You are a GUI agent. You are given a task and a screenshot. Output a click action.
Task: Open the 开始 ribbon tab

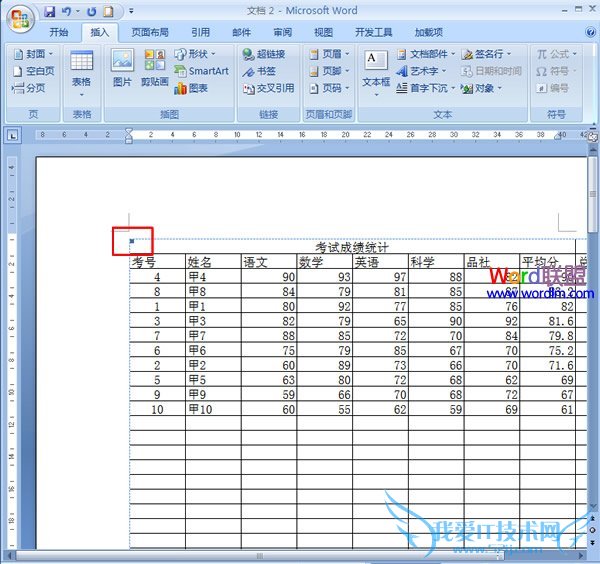(x=59, y=33)
